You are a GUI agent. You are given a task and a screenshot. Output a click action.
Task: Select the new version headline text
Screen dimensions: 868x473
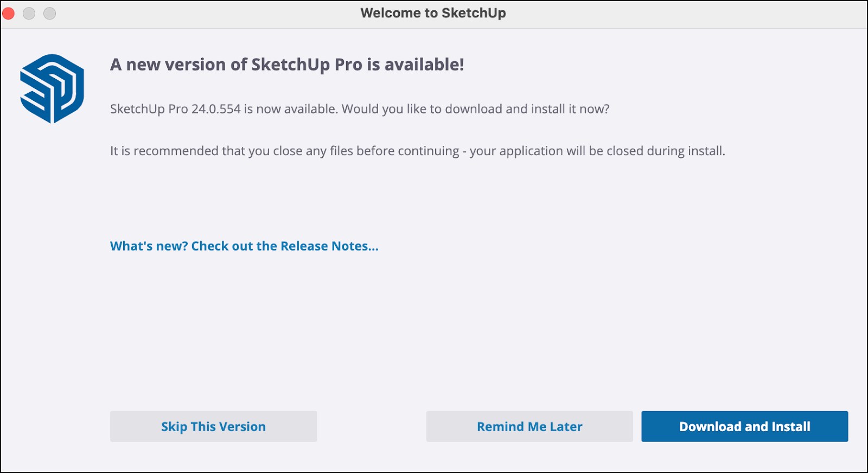[x=287, y=64]
